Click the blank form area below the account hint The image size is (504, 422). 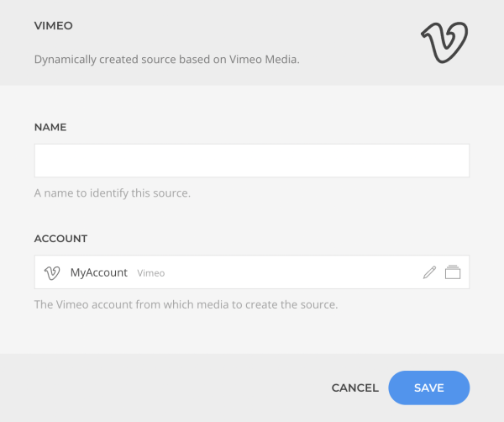click(x=252, y=333)
